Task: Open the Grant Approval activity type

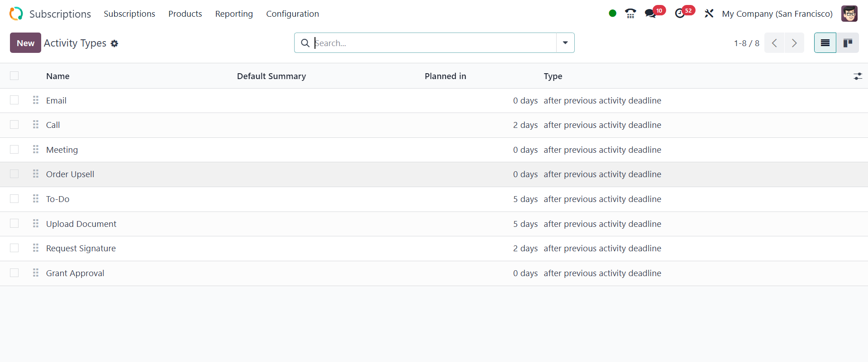Action: tap(75, 273)
